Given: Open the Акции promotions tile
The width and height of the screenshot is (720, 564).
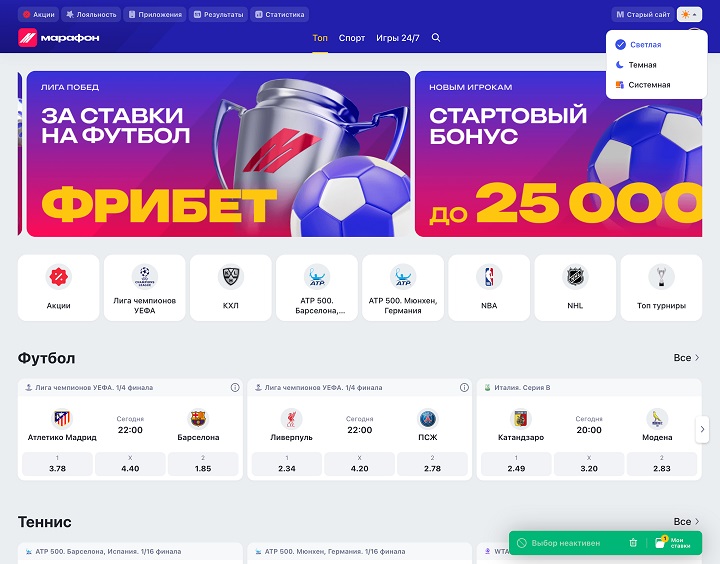Looking at the screenshot, I should pyautogui.click(x=58, y=288).
